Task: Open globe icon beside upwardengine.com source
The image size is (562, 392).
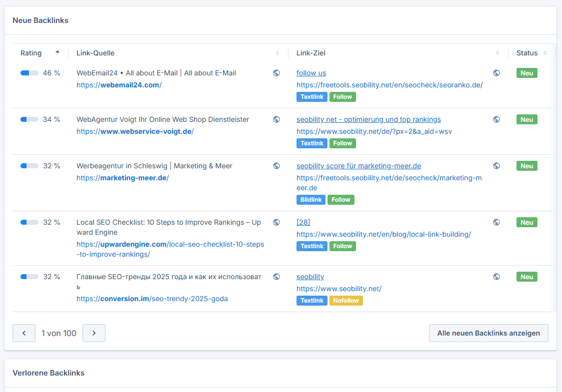Action: pyautogui.click(x=276, y=222)
